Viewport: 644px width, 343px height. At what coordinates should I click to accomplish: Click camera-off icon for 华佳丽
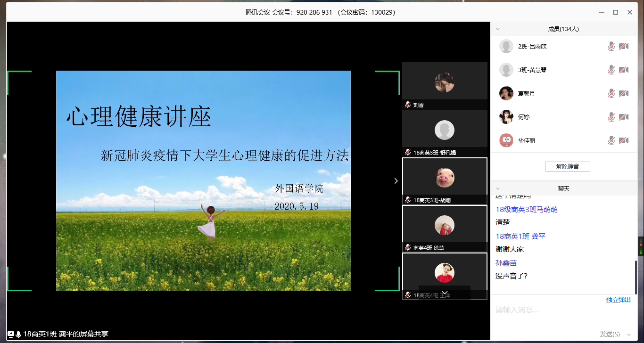624,140
